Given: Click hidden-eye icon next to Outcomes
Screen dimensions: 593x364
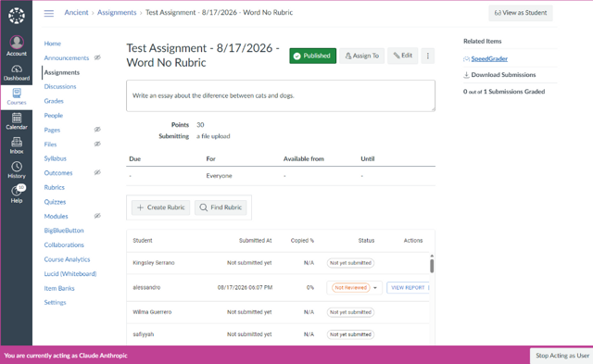Looking at the screenshot, I should [97, 173].
